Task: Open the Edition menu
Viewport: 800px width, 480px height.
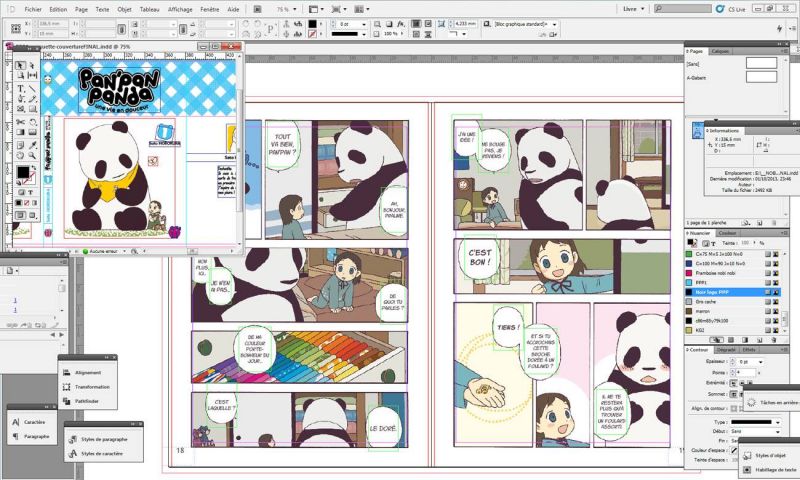Action: (x=58, y=9)
